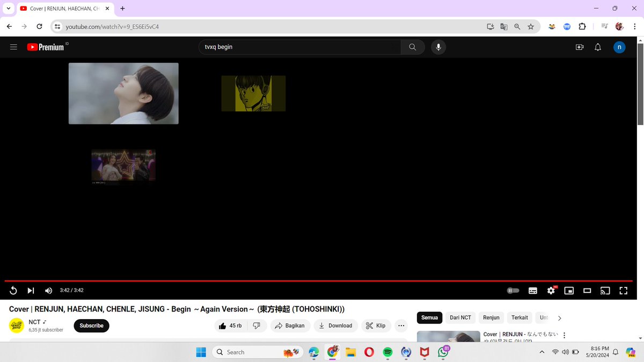The image size is (644, 362).
Task: Open end-screen video with boy looking up
Action: pos(123,93)
